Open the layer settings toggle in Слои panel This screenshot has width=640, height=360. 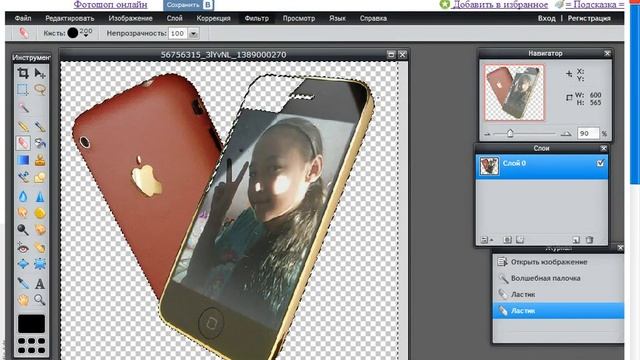[x=486, y=240]
